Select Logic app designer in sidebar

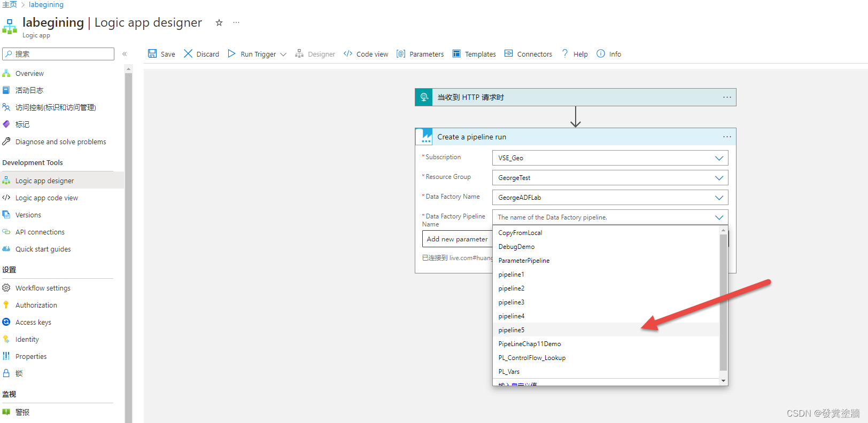(62, 181)
